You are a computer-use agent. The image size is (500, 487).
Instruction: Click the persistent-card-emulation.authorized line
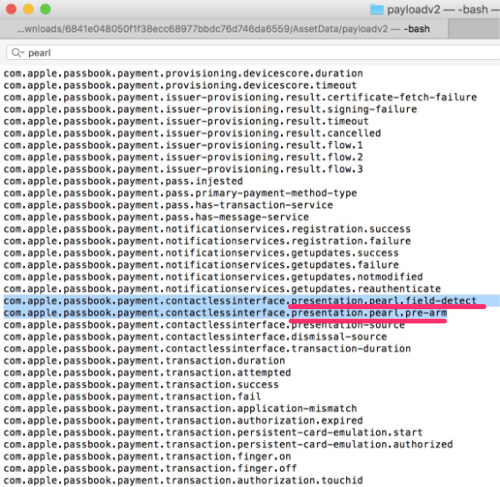pyautogui.click(x=228, y=444)
